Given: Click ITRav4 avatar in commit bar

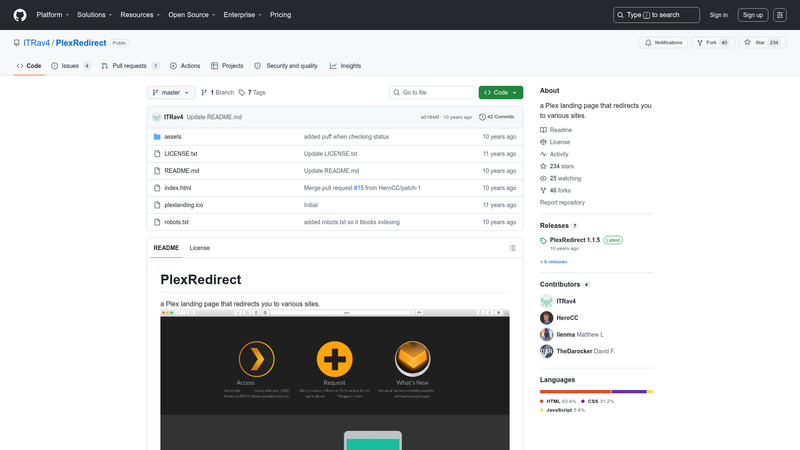Looking at the screenshot, I should [x=157, y=117].
